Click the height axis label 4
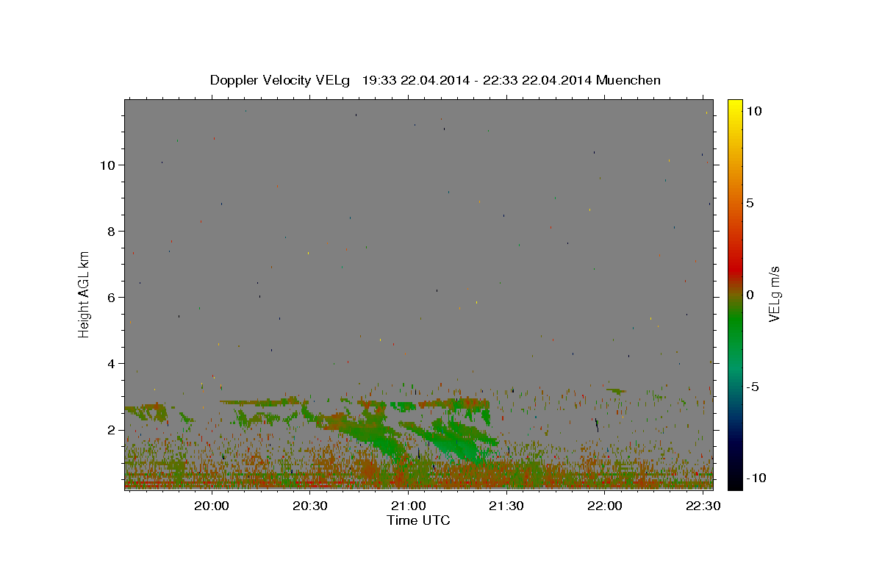882x588 pixels. (112, 364)
